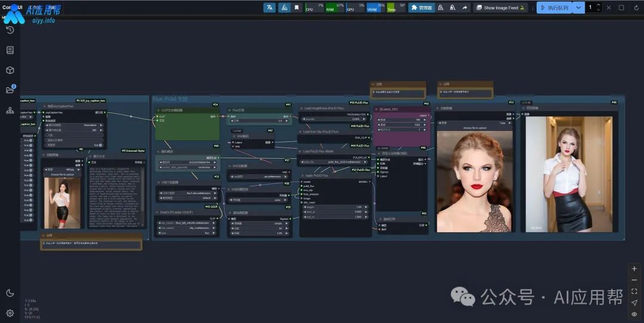Click the #43 GGUF node badge
644x323 pixels.
pos(211,207)
